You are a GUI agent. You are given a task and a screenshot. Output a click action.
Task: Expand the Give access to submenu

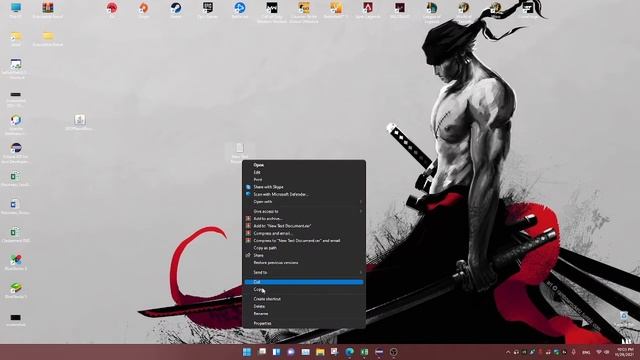pos(304,211)
